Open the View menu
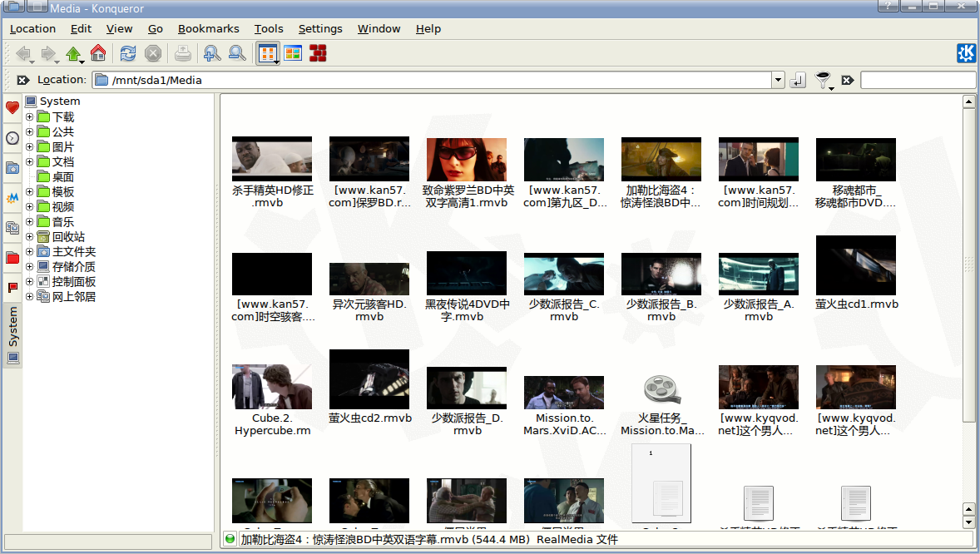This screenshot has height=554, width=980. point(119,29)
